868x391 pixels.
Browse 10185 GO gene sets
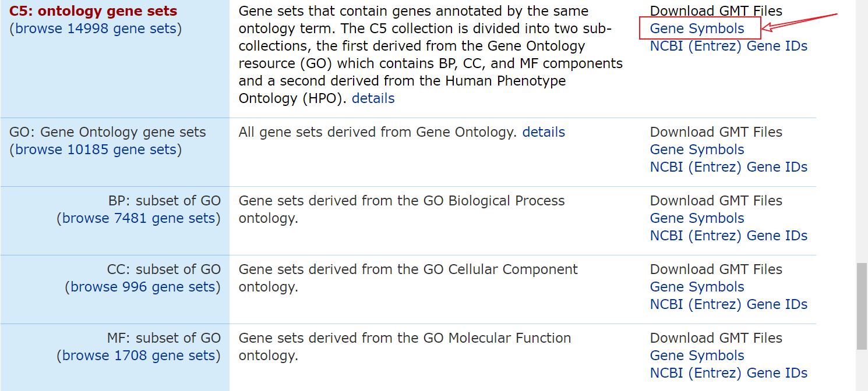[x=96, y=150]
